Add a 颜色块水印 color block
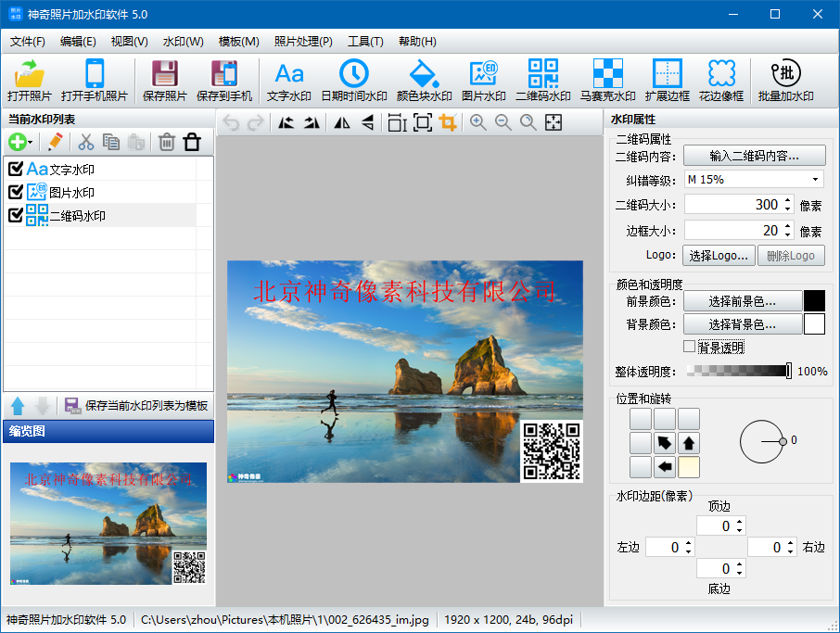 (425, 81)
